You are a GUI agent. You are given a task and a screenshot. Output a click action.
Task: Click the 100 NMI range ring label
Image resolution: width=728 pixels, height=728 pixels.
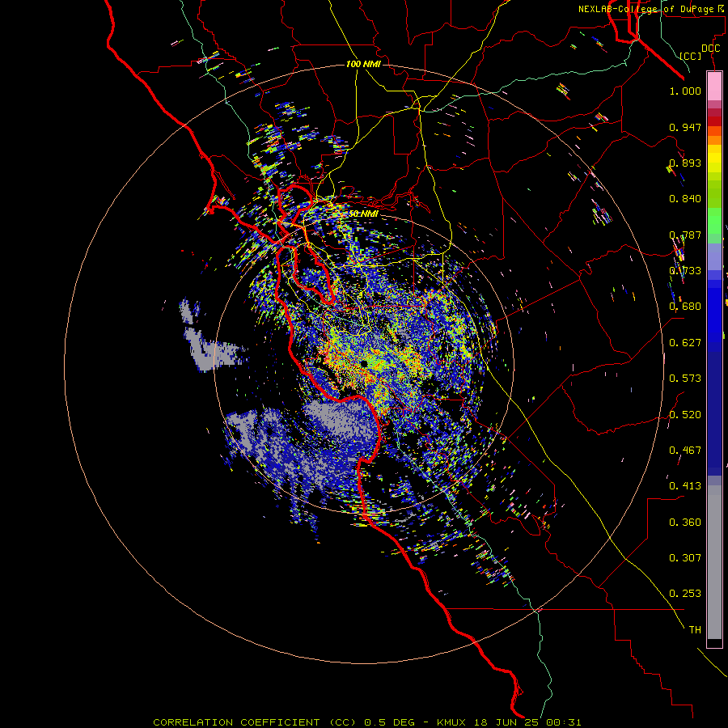363,64
